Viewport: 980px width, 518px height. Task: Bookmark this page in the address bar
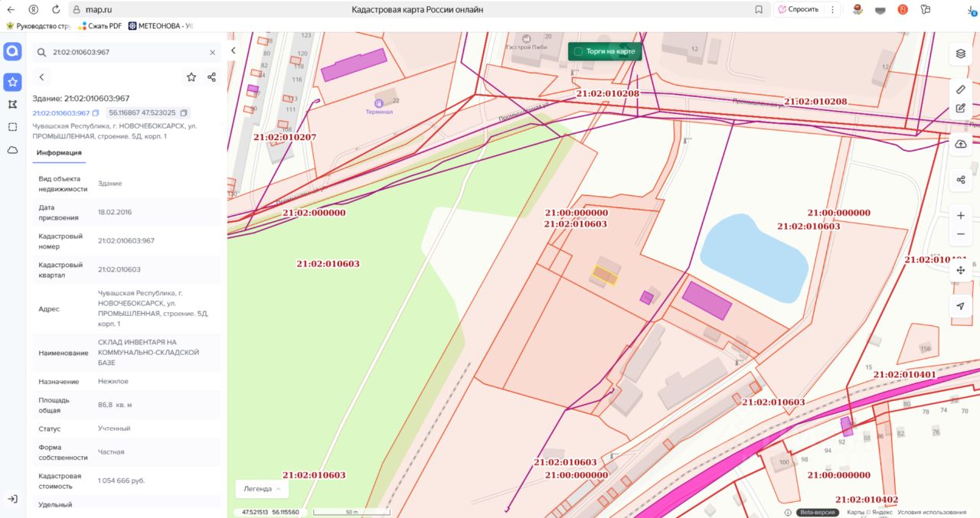tap(759, 9)
